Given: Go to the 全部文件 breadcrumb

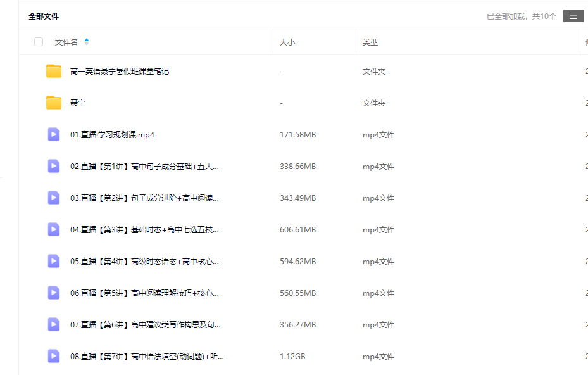Looking at the screenshot, I should click(x=44, y=16).
